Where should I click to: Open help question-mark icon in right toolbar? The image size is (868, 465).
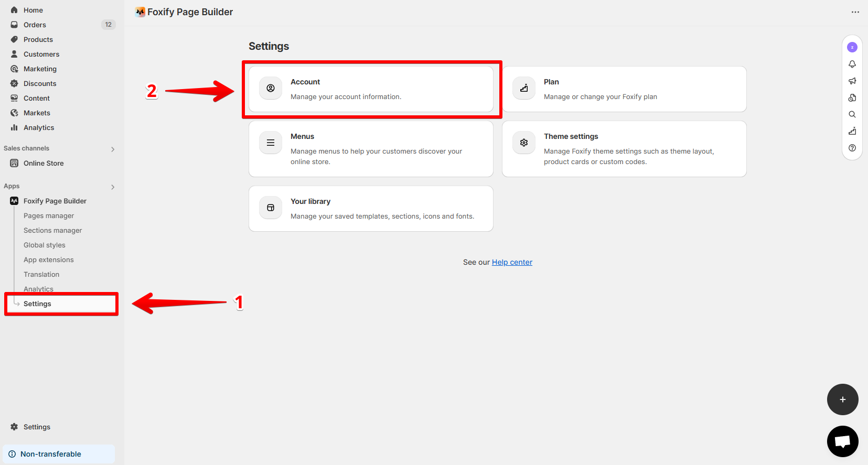(852, 148)
